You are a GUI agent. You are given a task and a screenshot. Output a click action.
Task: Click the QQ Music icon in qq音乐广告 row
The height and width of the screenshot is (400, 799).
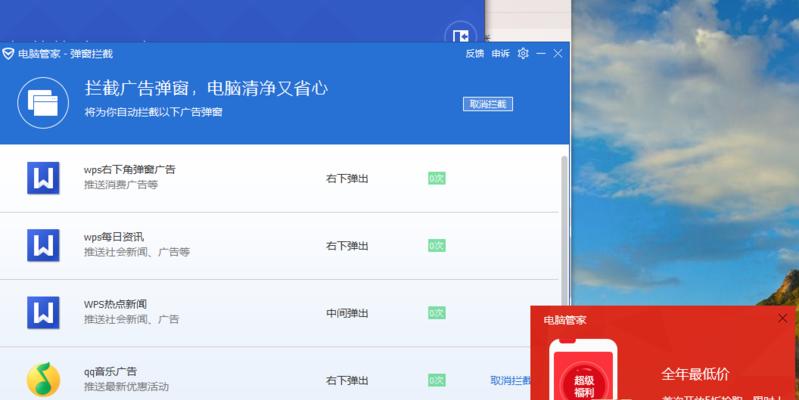(43, 380)
